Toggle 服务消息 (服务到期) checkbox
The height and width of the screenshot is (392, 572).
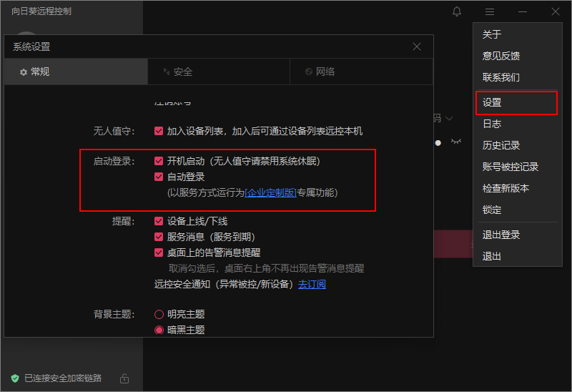(x=159, y=237)
